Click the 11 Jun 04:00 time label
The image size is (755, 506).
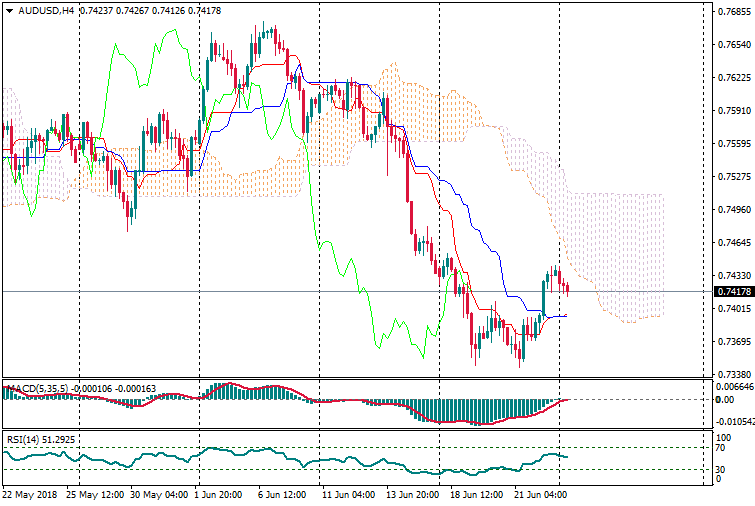point(350,494)
